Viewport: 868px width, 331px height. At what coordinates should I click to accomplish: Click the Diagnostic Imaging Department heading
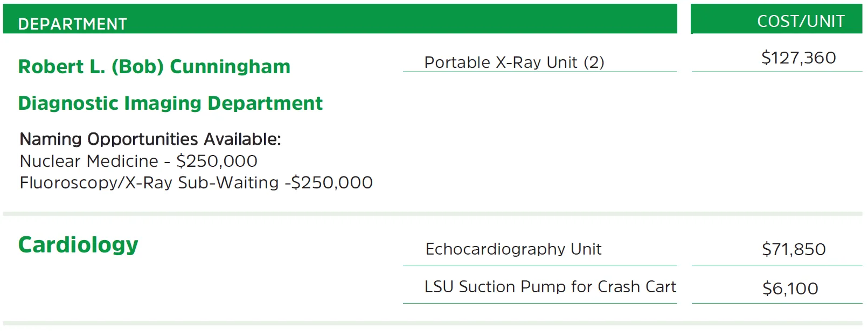point(170,103)
